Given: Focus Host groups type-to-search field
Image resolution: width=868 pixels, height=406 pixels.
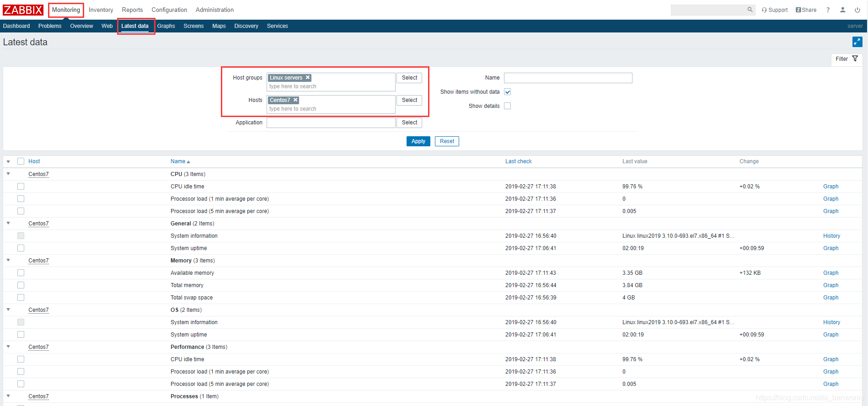Looking at the screenshot, I should pos(331,86).
